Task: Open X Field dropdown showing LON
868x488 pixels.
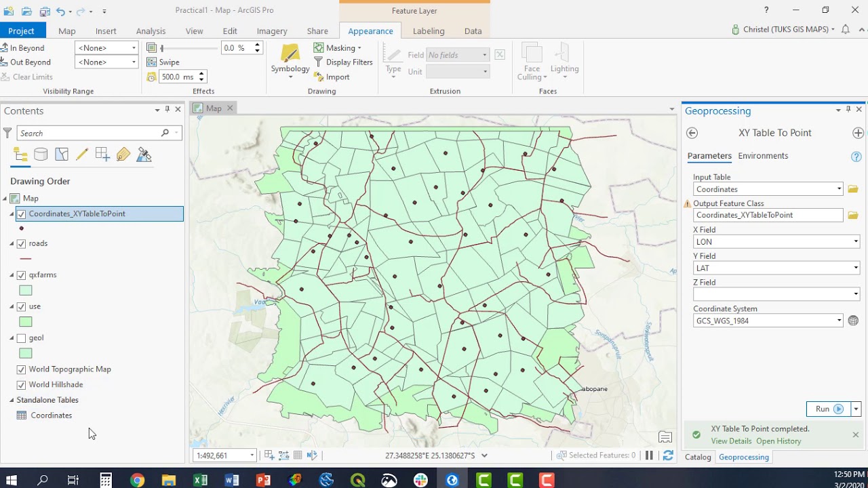Action: click(x=856, y=241)
